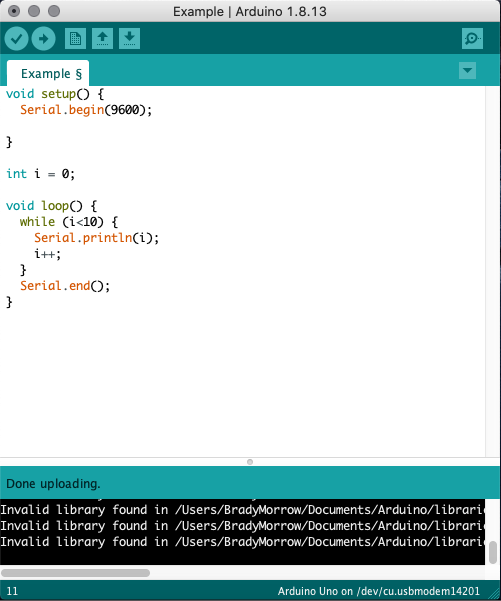
Task: Click the first 'Invalid library found' console line
Action: click(x=242, y=510)
